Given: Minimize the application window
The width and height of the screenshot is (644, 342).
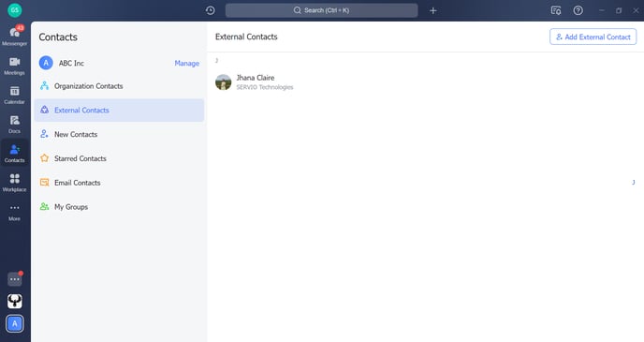Looking at the screenshot, I should (x=602, y=10).
